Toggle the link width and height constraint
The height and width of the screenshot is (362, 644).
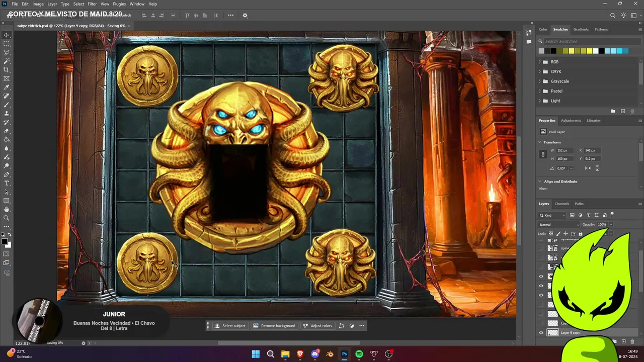click(543, 154)
